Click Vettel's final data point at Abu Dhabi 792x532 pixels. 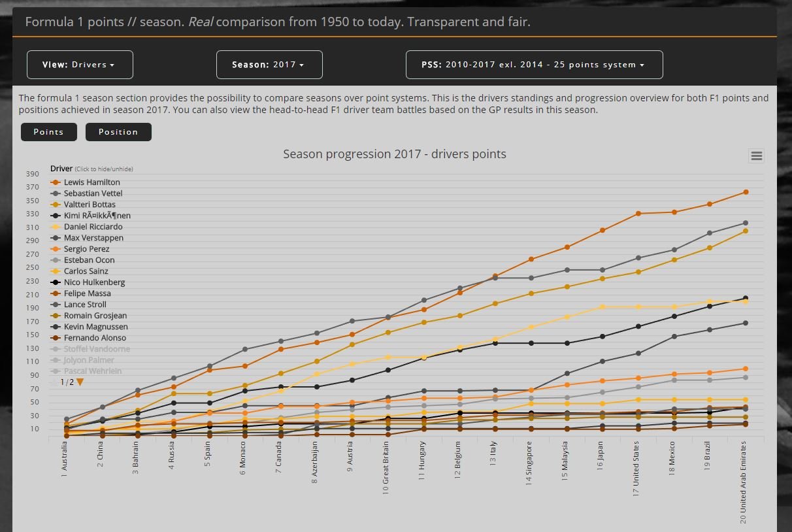(x=746, y=223)
